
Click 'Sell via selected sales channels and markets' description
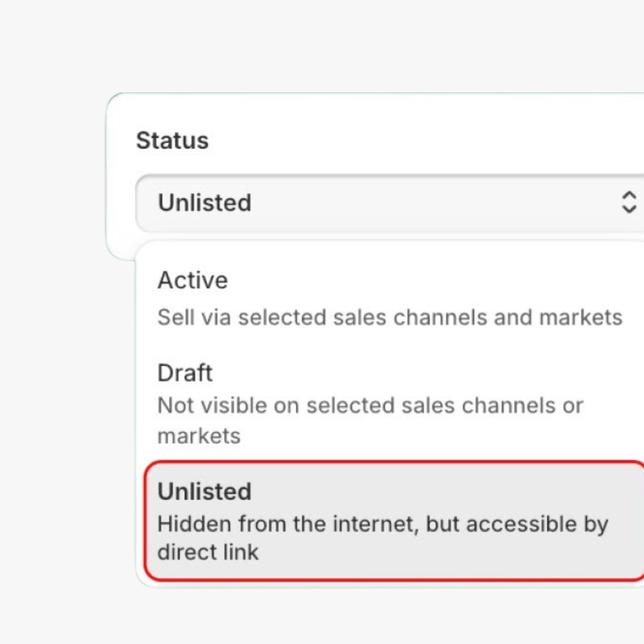389,317
